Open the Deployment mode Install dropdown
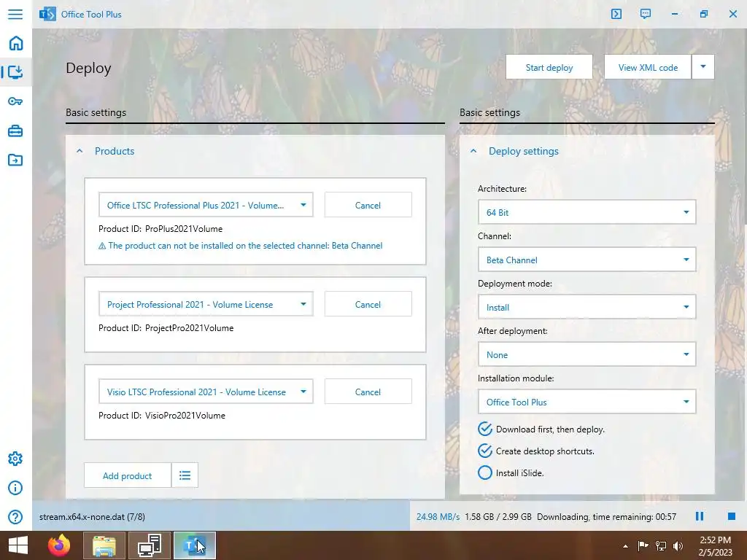The height and width of the screenshot is (560, 747). [x=587, y=307]
